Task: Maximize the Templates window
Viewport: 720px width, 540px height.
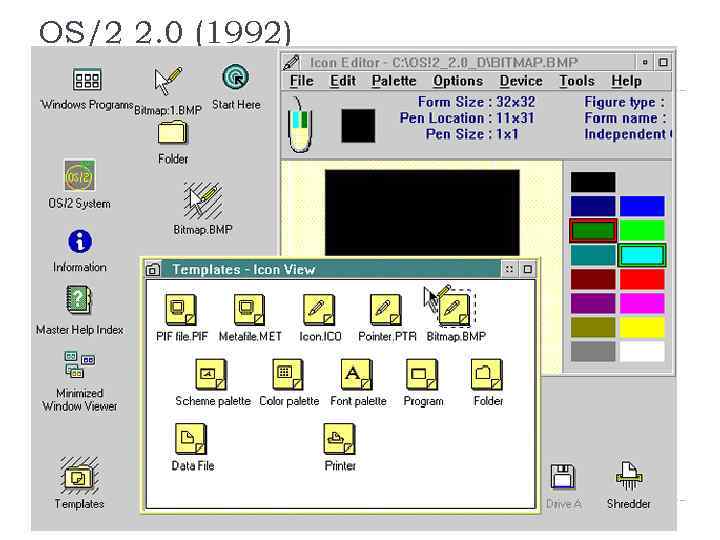Action: tap(527, 270)
